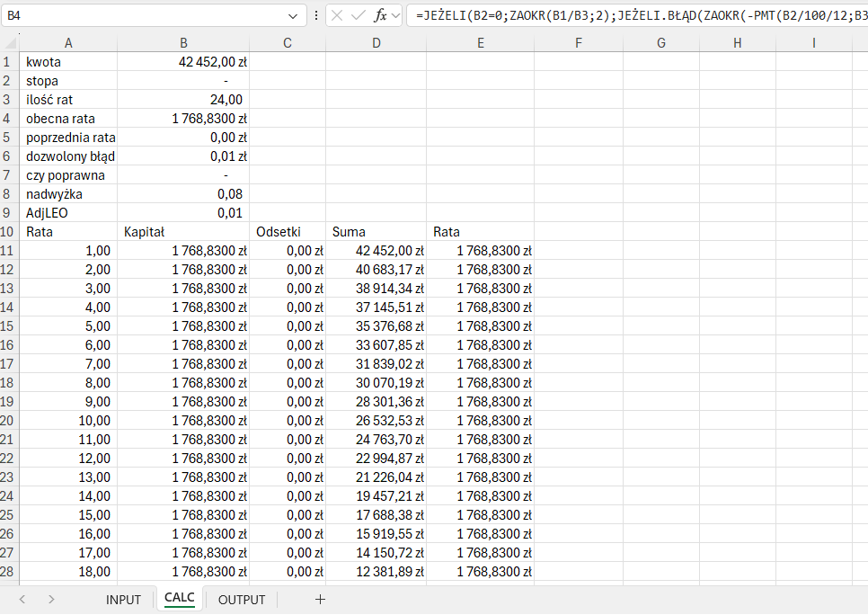Click cell showing 21 226,04 zł

[376, 477]
